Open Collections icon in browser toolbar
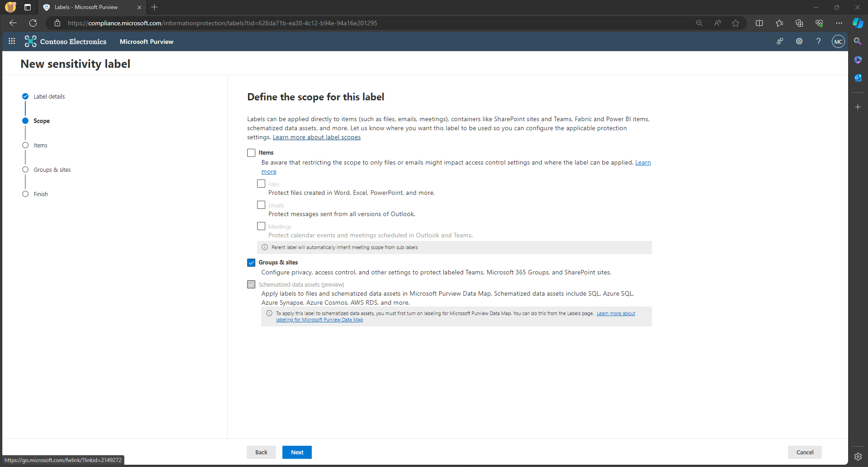868x467 pixels. 799,23
